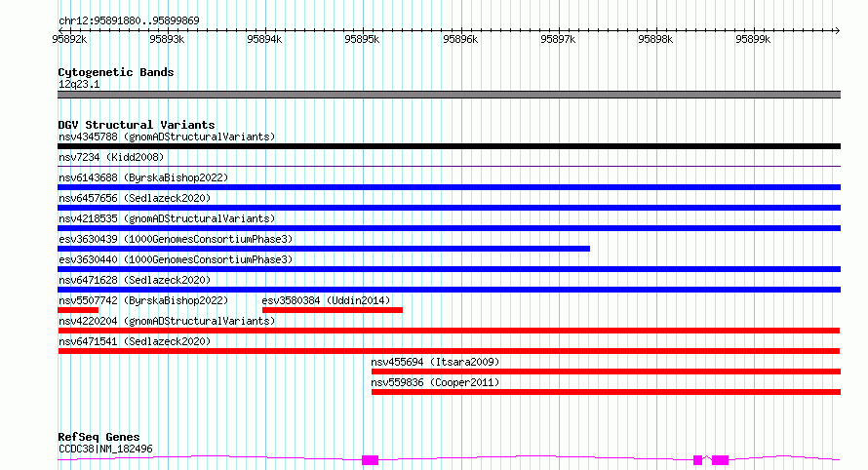Click the CCDC38 exon near 95895k
This screenshot has height=470, width=868.
[x=371, y=460]
